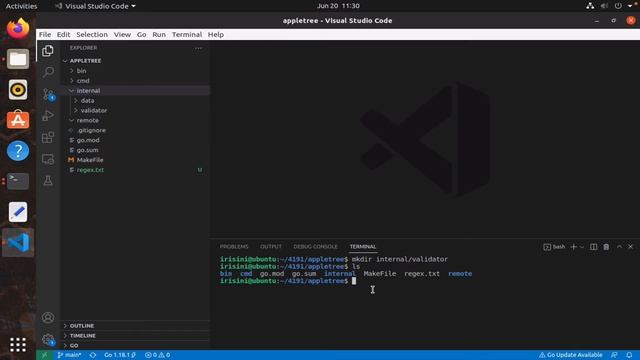Synchronize changes from status bar
Image resolution: width=640 pixels, height=360 pixels.
pyautogui.click(x=93, y=355)
